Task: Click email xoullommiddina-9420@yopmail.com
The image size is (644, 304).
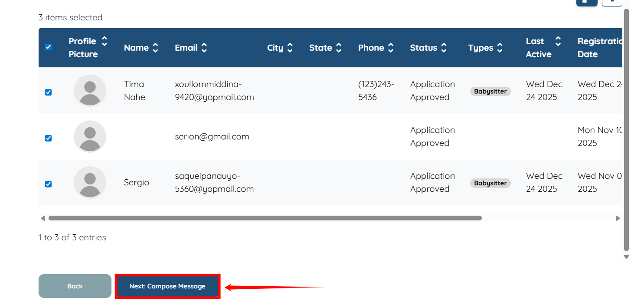Action: point(214,91)
